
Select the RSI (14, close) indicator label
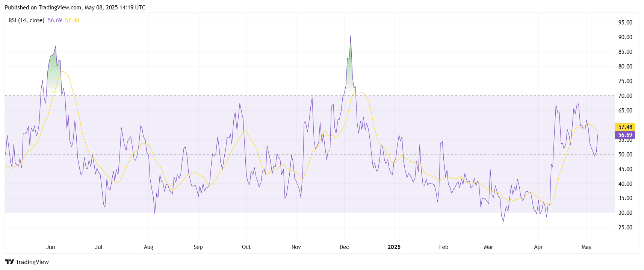(x=26, y=20)
